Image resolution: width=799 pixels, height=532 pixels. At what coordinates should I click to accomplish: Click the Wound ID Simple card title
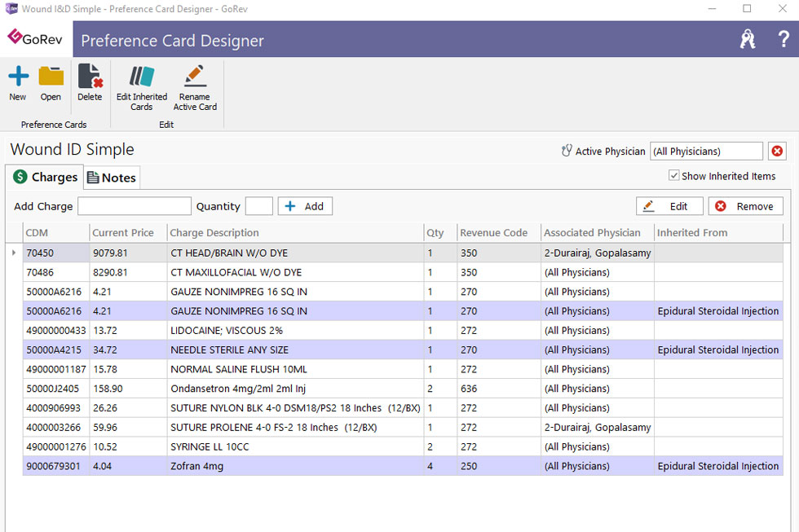coord(73,149)
